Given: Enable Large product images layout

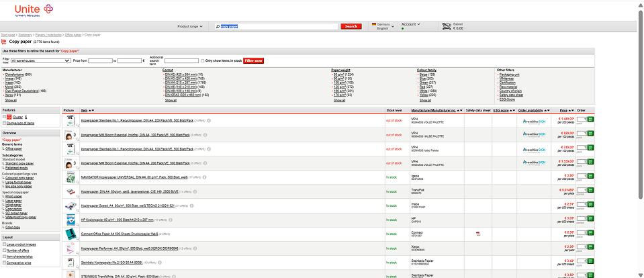Looking at the screenshot, I should click(x=4, y=244).
